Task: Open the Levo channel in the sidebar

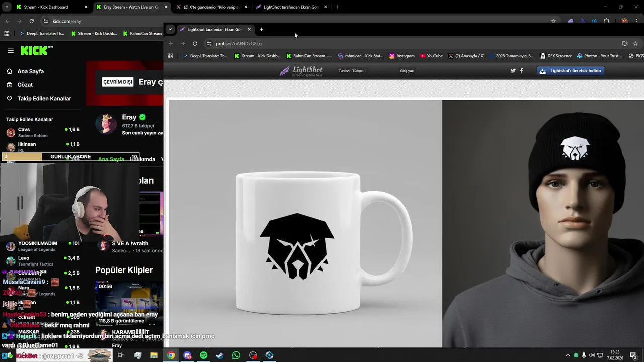Action: point(43,260)
